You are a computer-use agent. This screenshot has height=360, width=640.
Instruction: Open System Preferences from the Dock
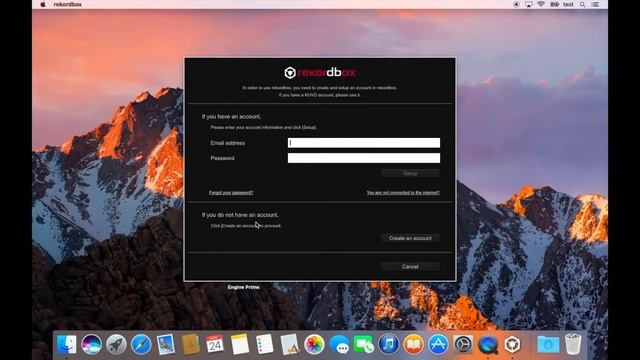coord(463,344)
